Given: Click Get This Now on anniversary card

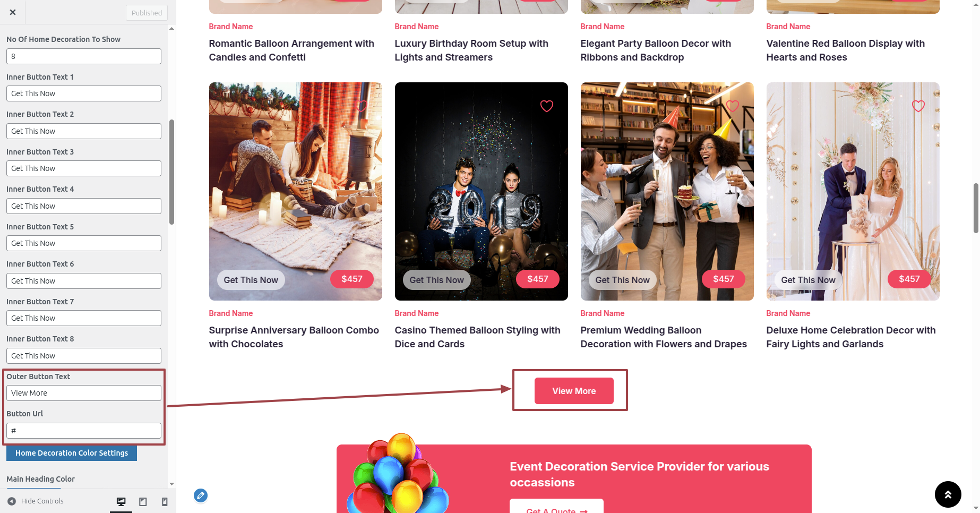Looking at the screenshot, I should point(251,280).
